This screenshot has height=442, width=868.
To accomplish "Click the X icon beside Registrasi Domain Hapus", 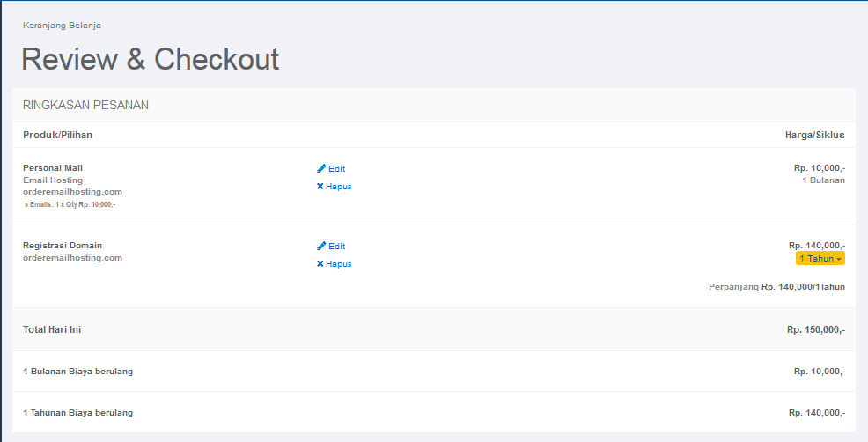I will click(x=320, y=263).
